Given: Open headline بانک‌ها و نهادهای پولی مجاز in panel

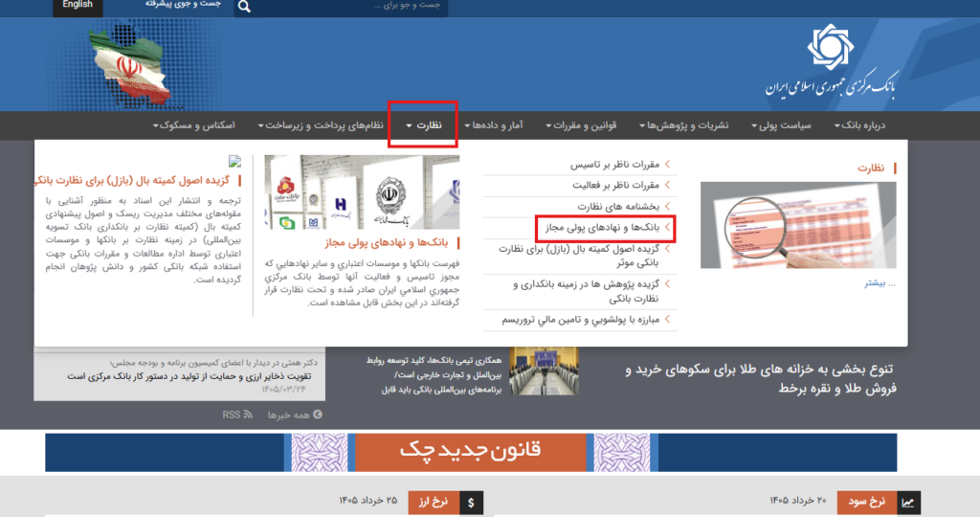Looking at the screenshot, I should point(387,242).
